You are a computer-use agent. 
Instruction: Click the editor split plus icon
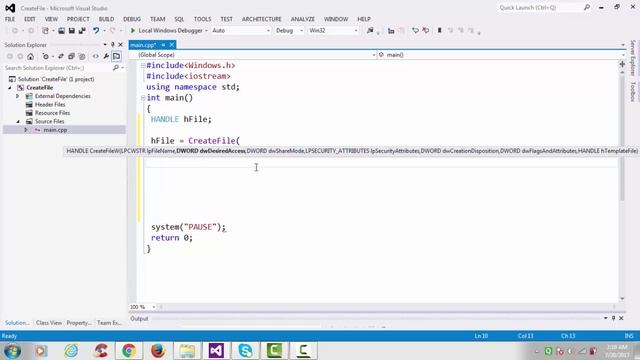click(622, 64)
